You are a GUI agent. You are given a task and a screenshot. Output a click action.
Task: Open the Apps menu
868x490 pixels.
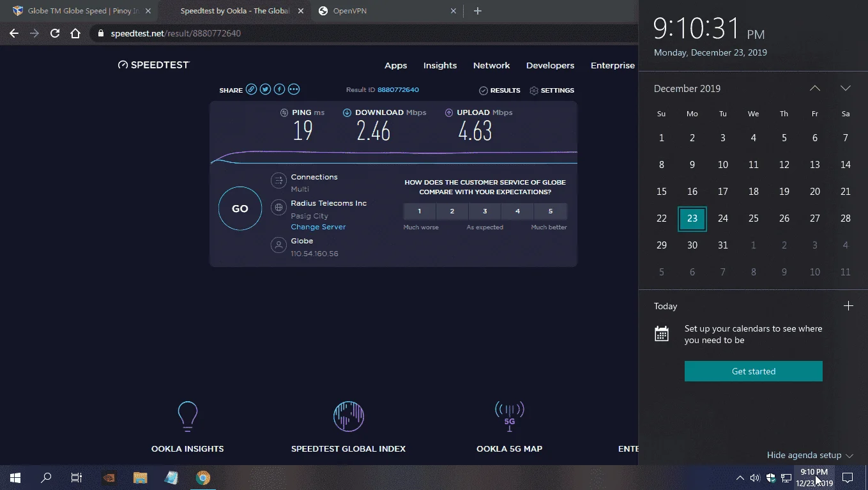click(x=395, y=65)
